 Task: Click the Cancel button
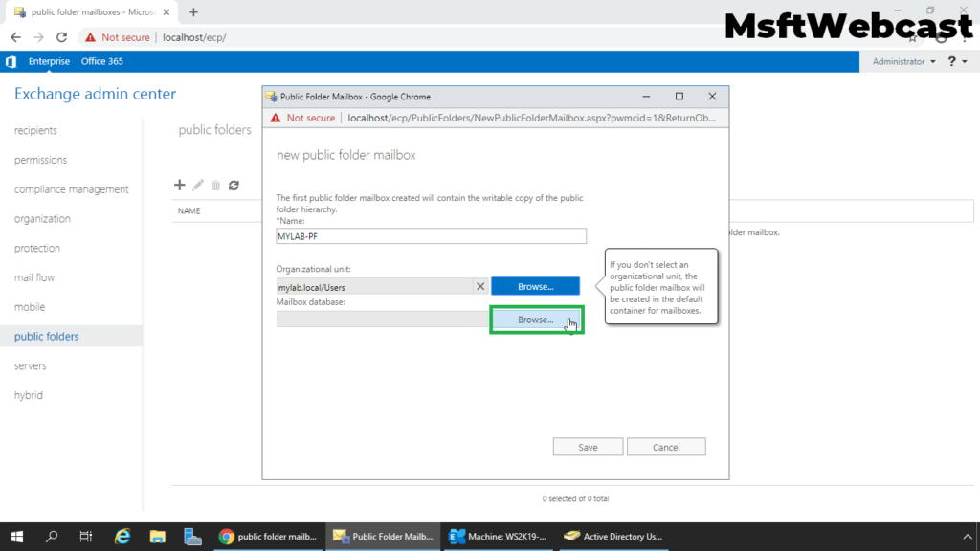pos(666,447)
